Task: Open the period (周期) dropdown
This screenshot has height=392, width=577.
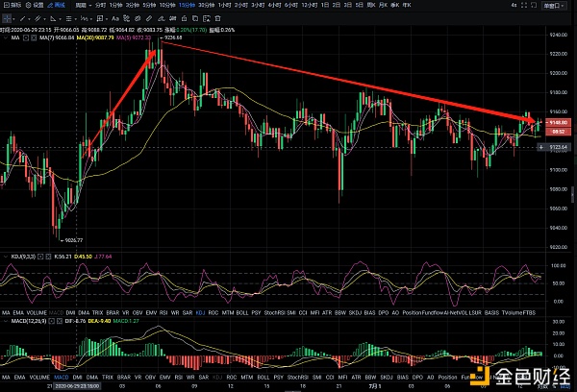Action: click(83, 5)
